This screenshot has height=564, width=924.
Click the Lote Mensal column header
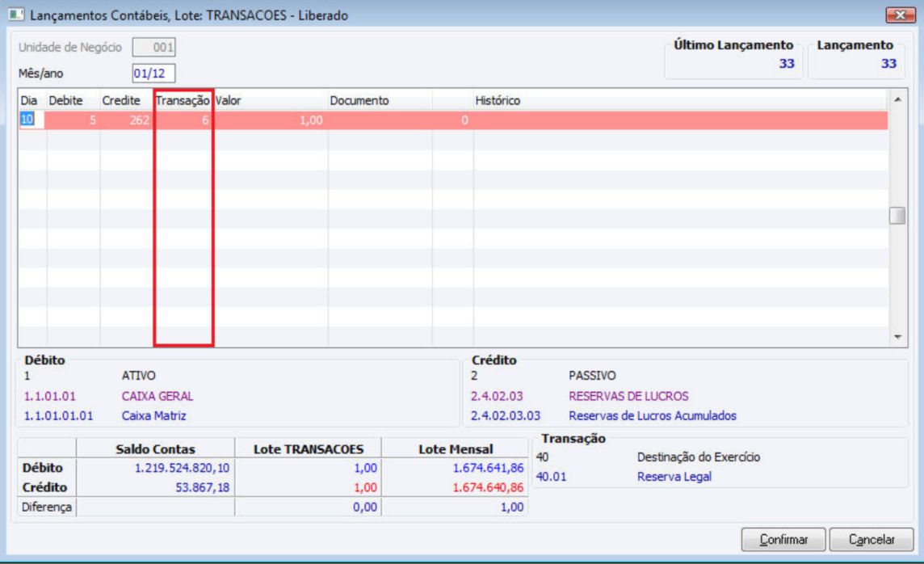456,449
